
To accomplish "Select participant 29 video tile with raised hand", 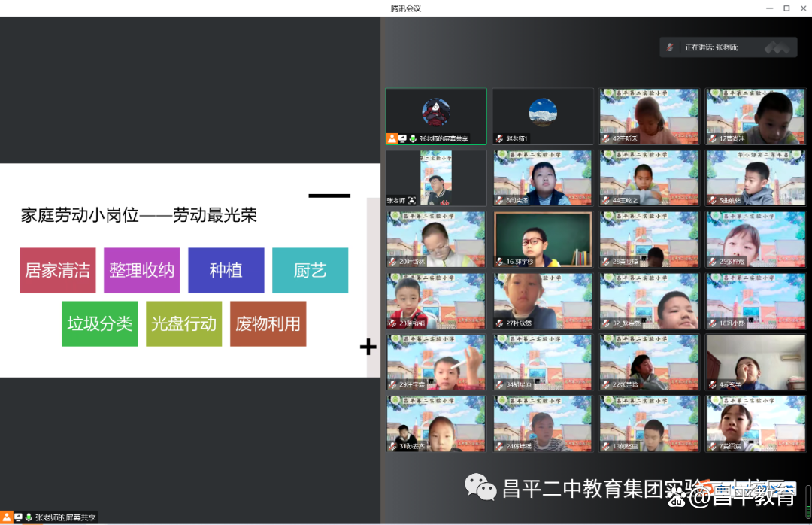I will [436, 362].
